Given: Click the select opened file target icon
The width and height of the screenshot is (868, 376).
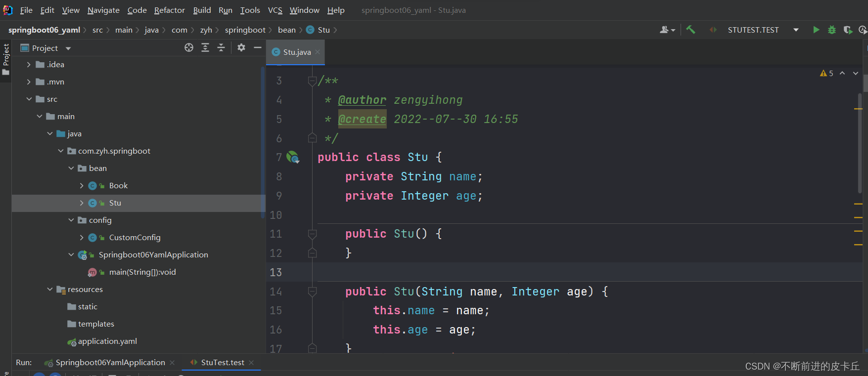Looking at the screenshot, I should click(x=189, y=47).
